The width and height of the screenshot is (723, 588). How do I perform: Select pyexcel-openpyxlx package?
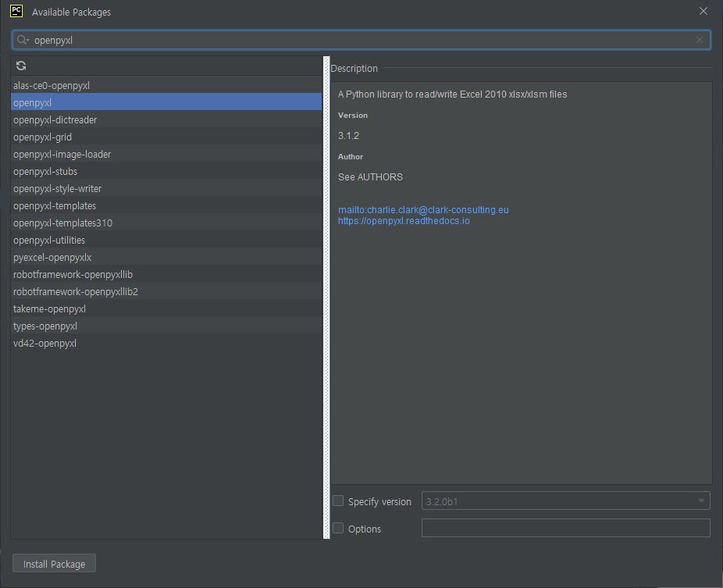[x=166, y=258]
